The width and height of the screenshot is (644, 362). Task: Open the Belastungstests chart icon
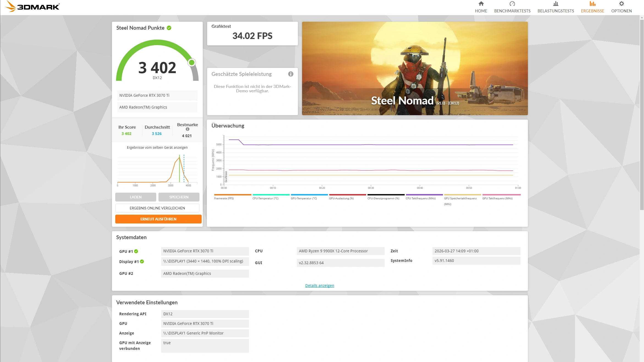click(x=555, y=4)
